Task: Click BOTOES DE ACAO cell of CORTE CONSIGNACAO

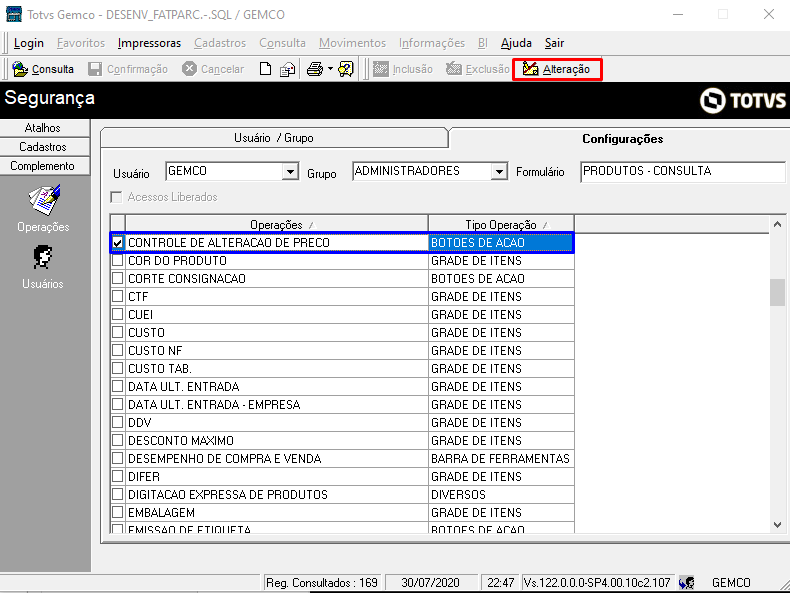Action: pos(501,278)
